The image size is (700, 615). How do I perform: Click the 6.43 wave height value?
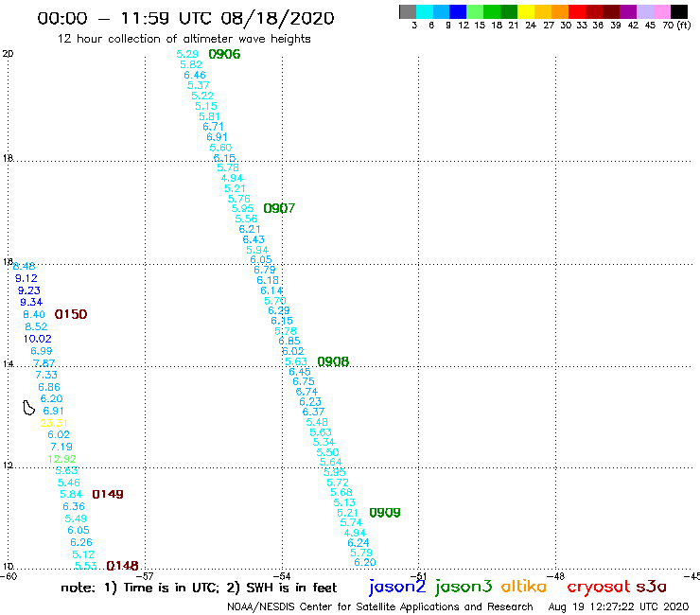(254, 239)
